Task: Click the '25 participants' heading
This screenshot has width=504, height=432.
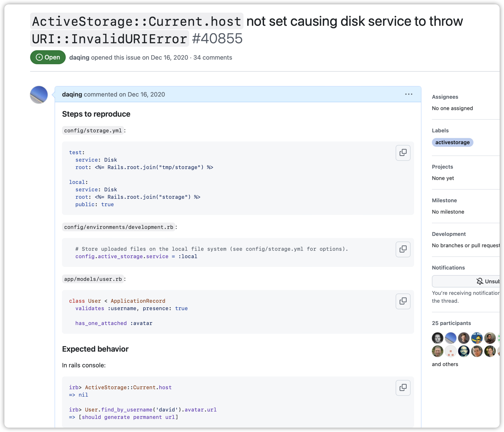Action: (451, 323)
